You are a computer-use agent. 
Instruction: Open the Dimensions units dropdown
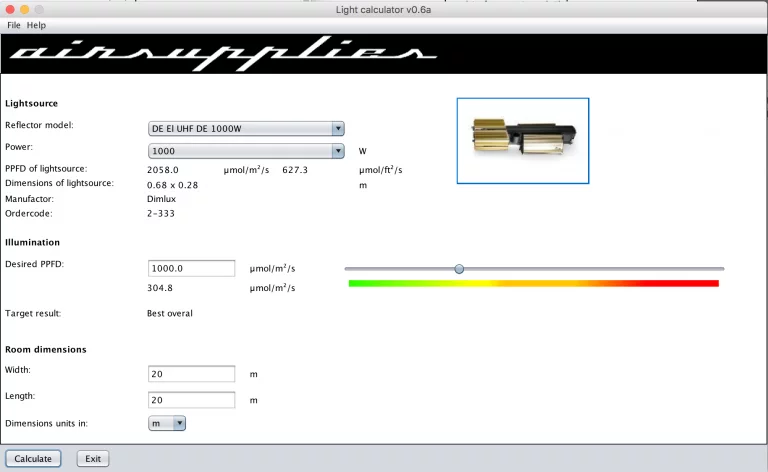166,423
